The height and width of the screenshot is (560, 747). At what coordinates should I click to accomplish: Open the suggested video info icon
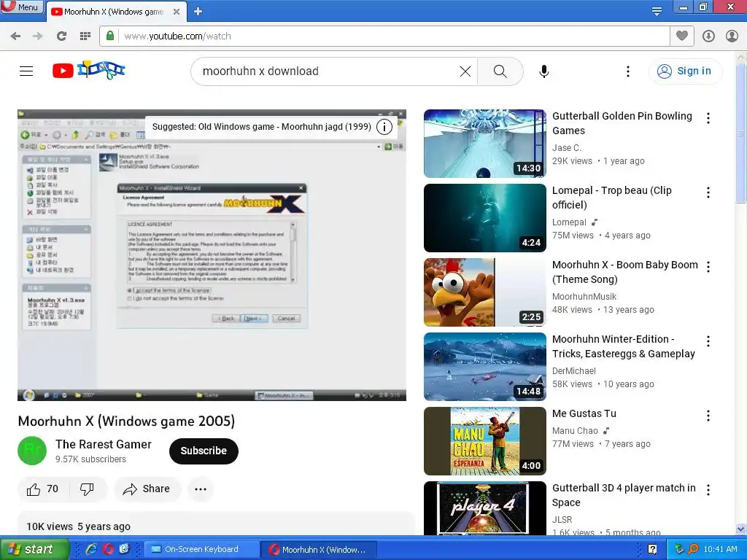click(384, 127)
